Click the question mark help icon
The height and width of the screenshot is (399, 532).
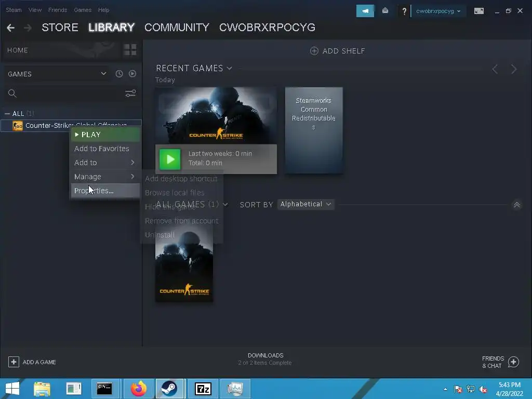[x=404, y=11]
